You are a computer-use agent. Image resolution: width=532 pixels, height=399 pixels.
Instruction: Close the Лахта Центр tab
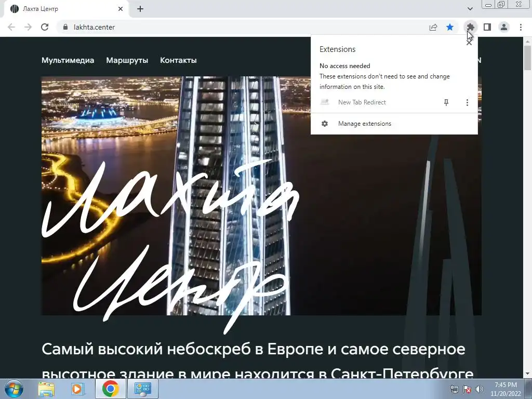121,9
